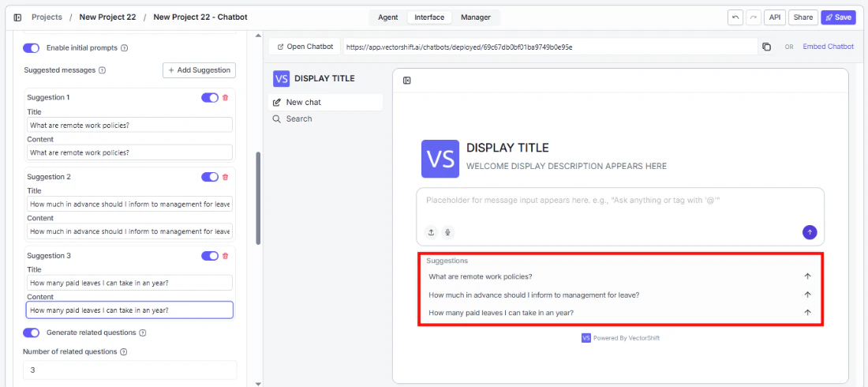Click the redo arrow button
The width and height of the screenshot is (868, 387).
tap(754, 17)
